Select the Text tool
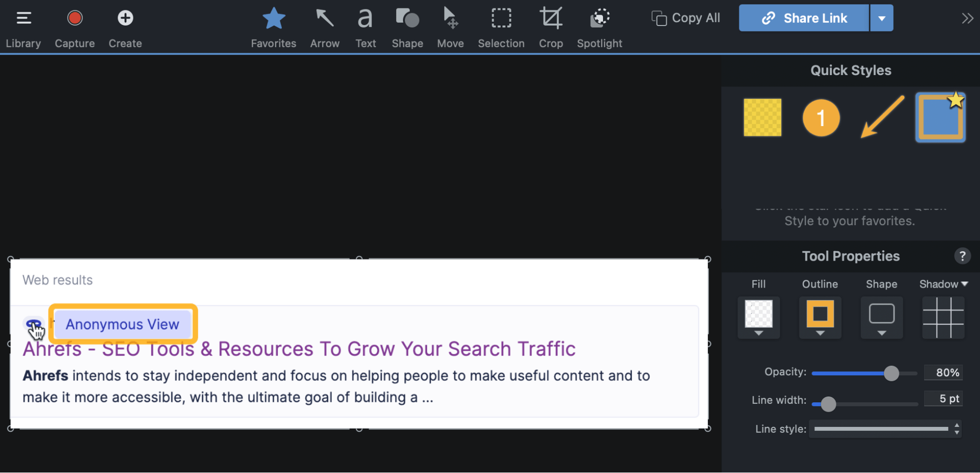980x473 pixels. pyautogui.click(x=365, y=28)
